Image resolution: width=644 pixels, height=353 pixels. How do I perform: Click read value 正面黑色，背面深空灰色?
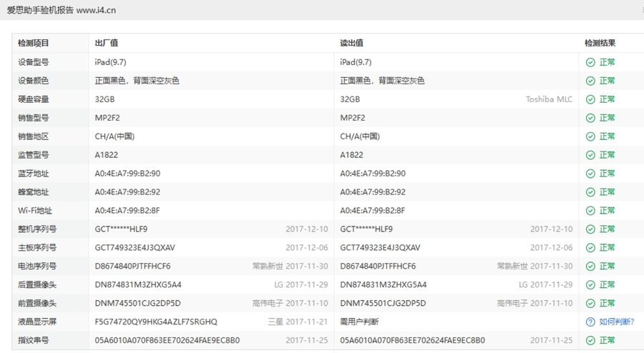click(x=382, y=81)
